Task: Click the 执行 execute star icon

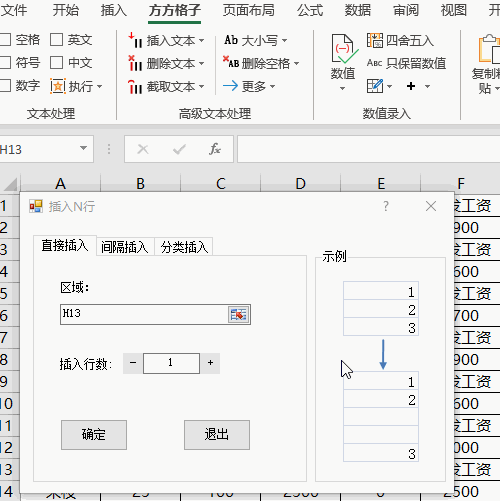Action: [x=58, y=86]
